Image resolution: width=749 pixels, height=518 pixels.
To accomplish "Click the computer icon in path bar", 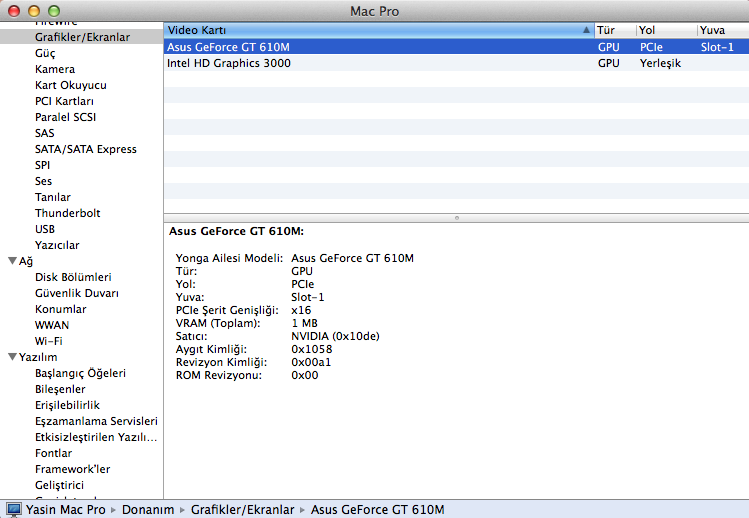I will coord(14,509).
